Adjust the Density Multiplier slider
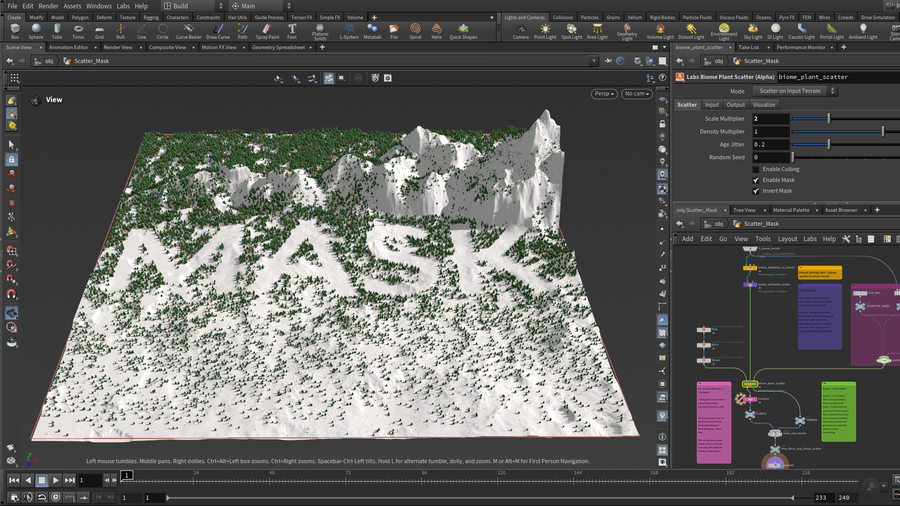 882,131
